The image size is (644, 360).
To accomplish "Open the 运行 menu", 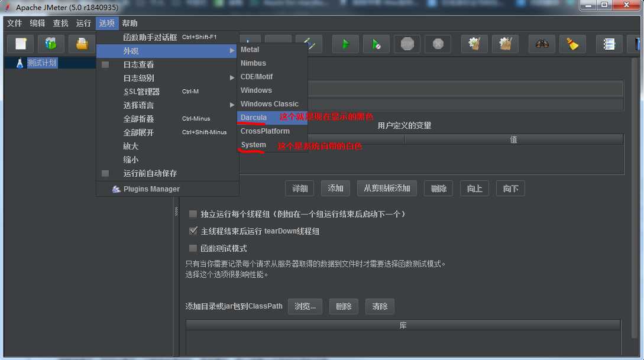I will [x=83, y=23].
